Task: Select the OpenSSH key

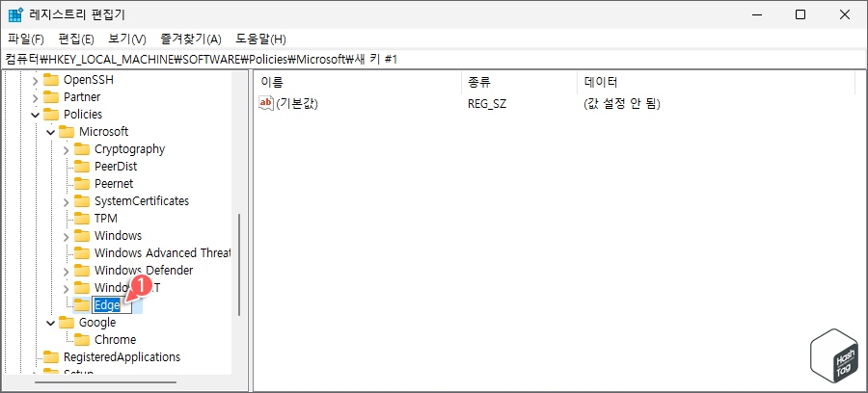Action: point(88,80)
